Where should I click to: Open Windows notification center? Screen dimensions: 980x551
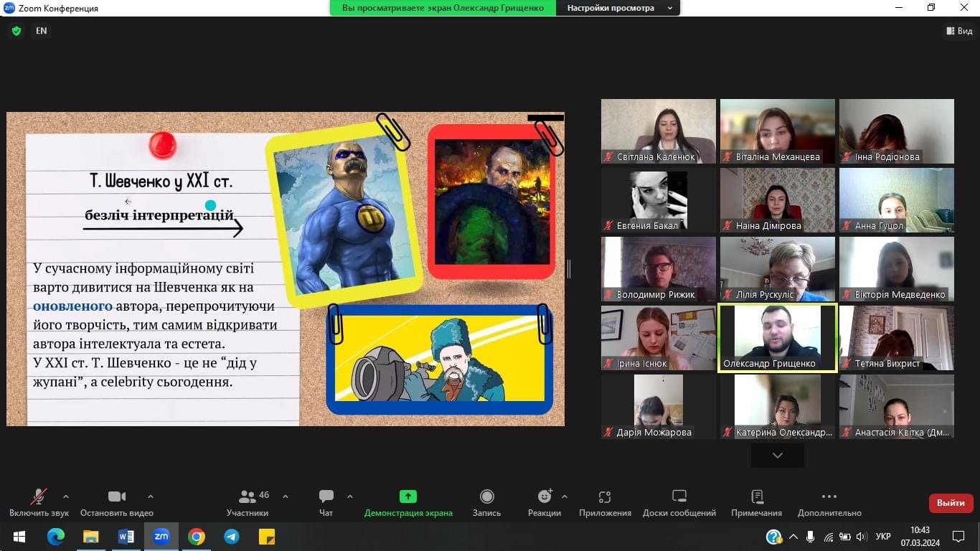tap(958, 537)
